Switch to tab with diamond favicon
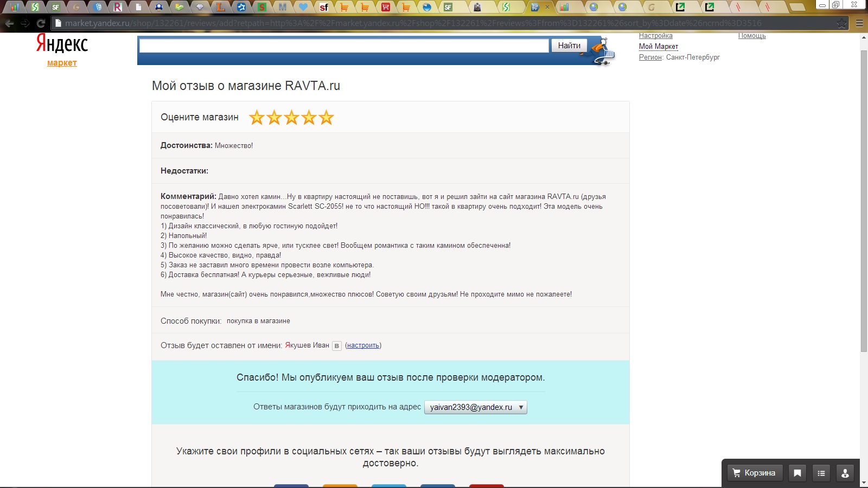 [x=200, y=7]
